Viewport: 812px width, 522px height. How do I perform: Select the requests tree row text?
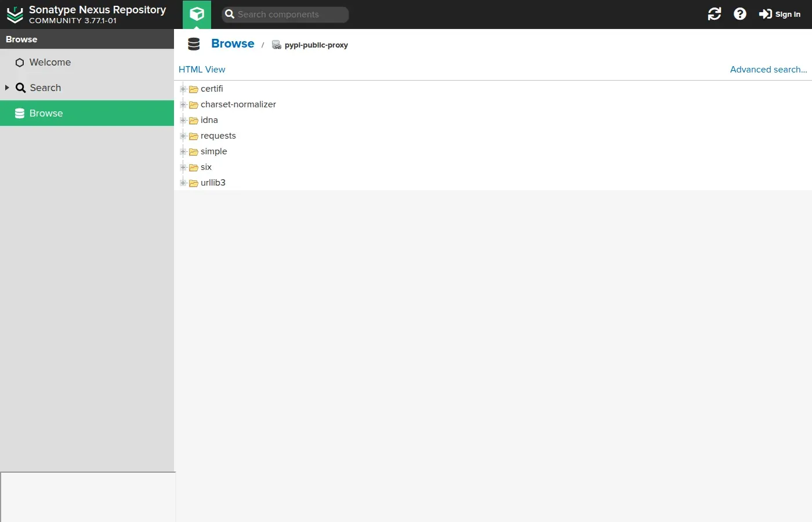click(218, 136)
